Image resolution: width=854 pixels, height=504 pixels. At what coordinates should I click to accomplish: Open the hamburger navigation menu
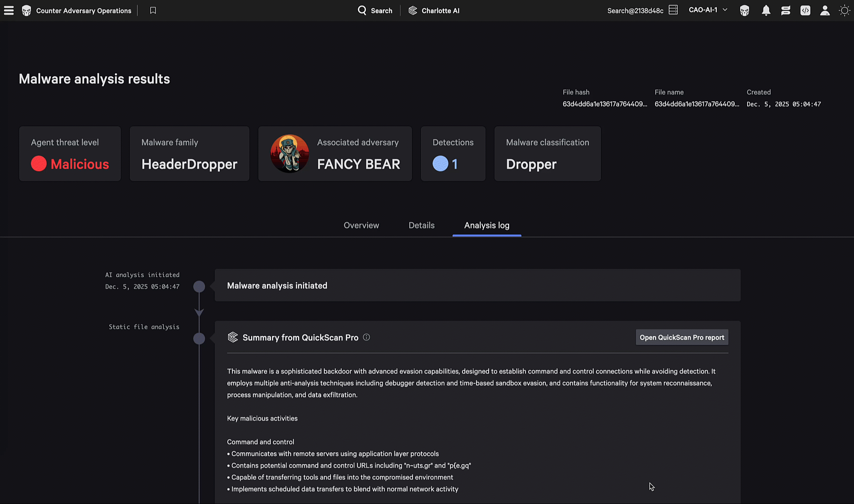[x=9, y=10]
